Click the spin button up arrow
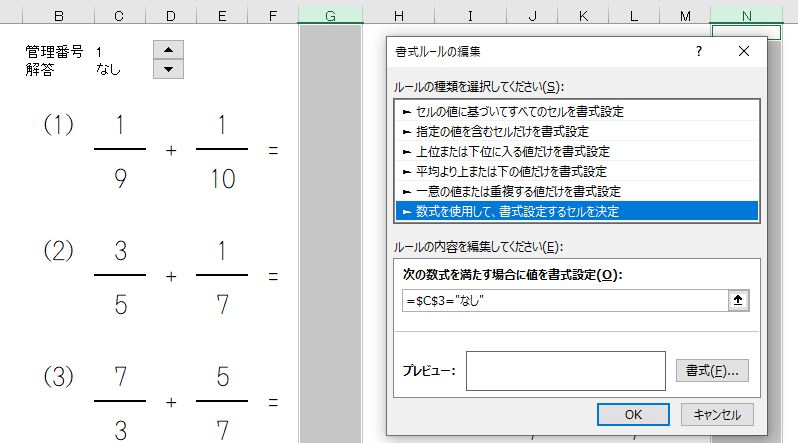 tap(168, 50)
